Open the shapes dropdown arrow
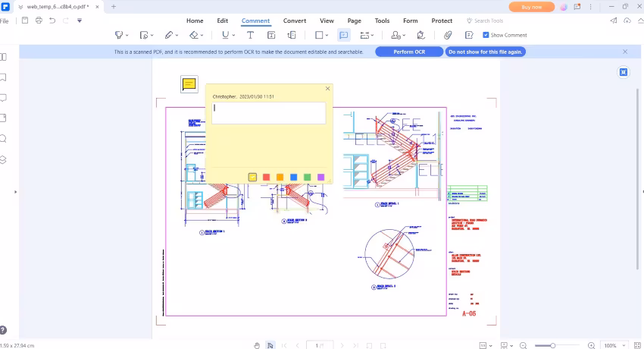The width and height of the screenshot is (644, 349). pos(327,36)
